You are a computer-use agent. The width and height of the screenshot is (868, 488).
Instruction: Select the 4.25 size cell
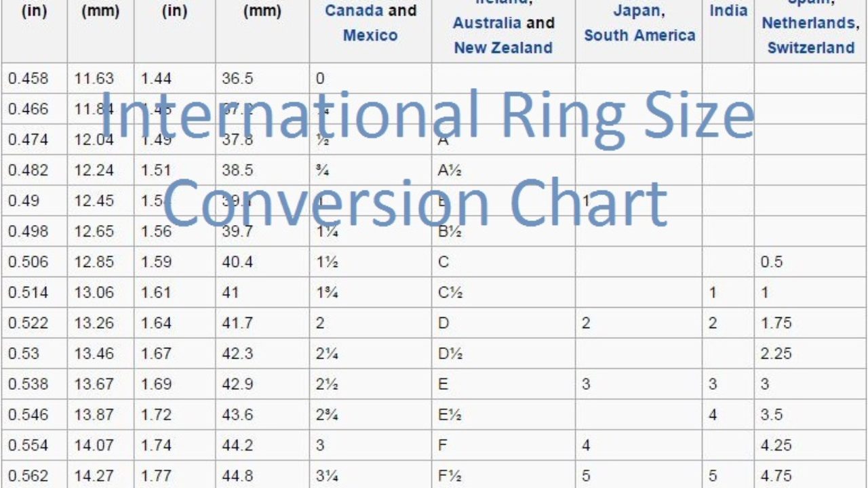pos(810,445)
